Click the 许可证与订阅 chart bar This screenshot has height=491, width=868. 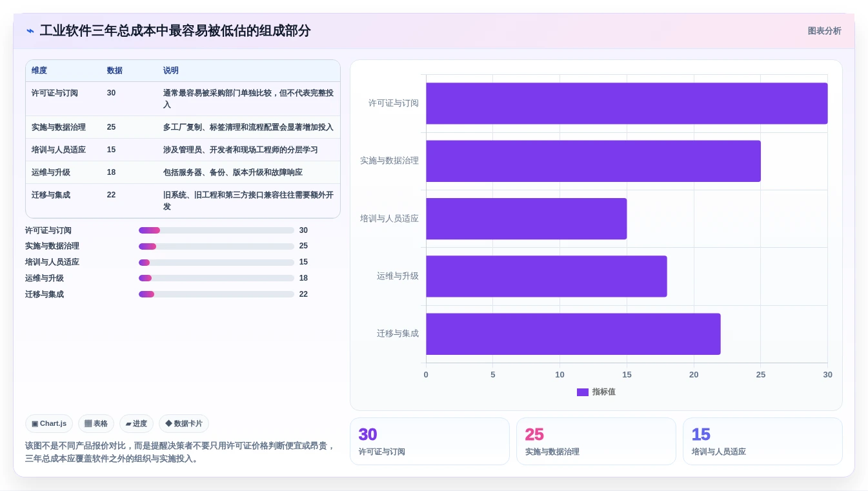[x=627, y=103]
